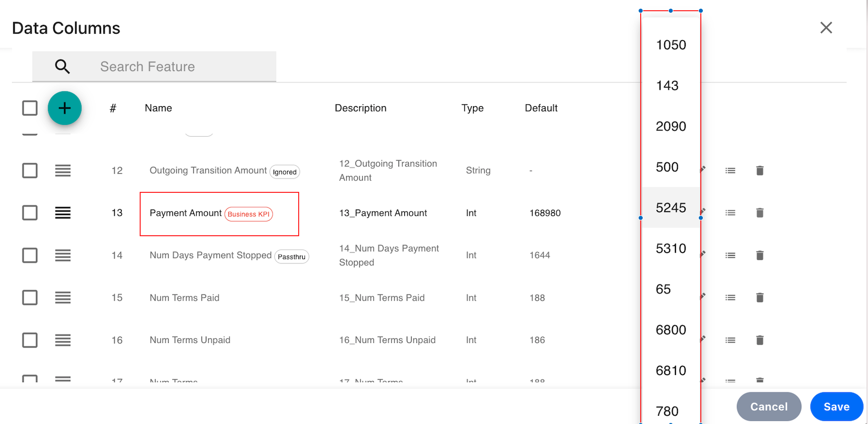Delete the Outgoing Transition Amount column
868x424 pixels.
pyautogui.click(x=759, y=170)
